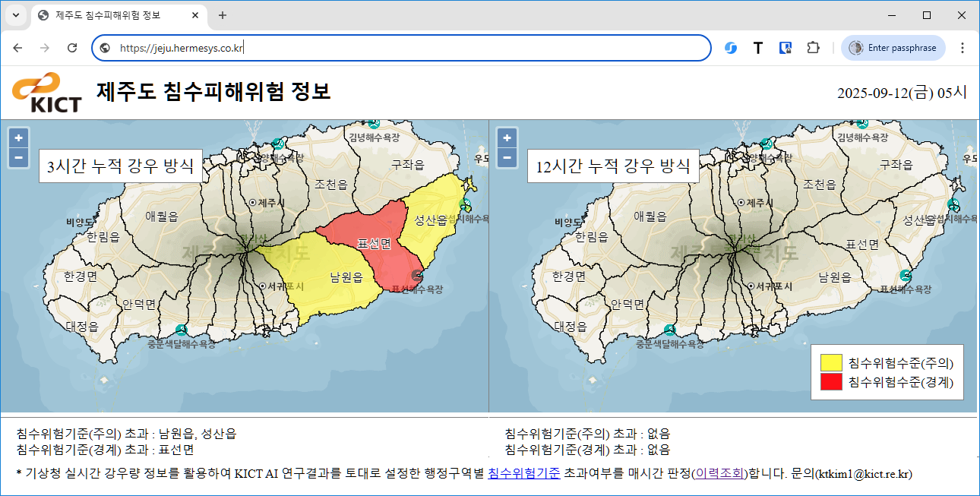This screenshot has height=496, width=980.
Task: Zoom out on the right 12-hour map
Action: click(x=507, y=157)
